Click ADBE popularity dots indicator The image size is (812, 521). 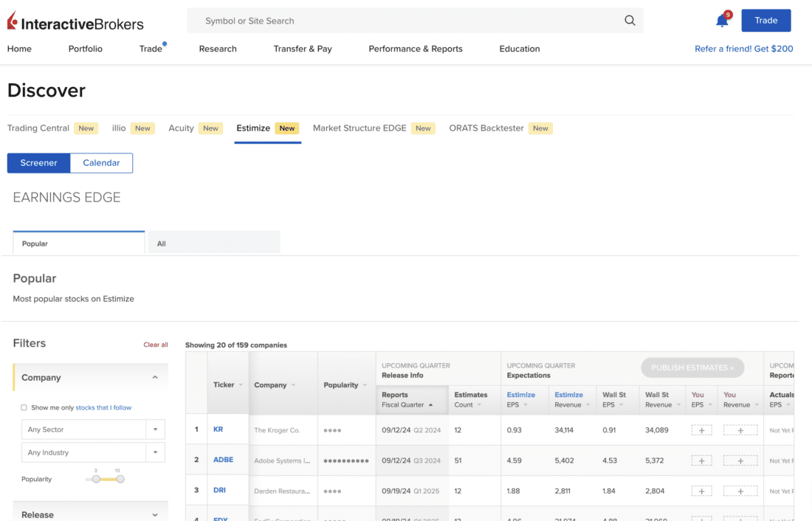tap(346, 461)
